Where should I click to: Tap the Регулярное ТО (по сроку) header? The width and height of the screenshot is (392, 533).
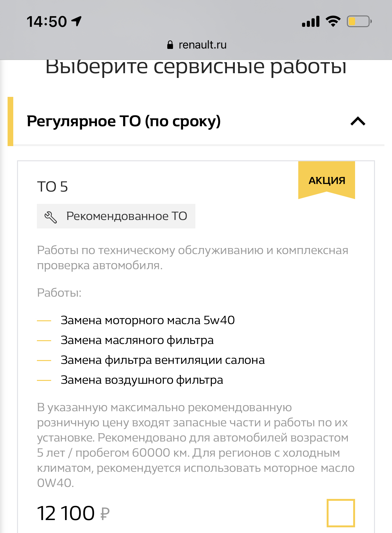(124, 121)
